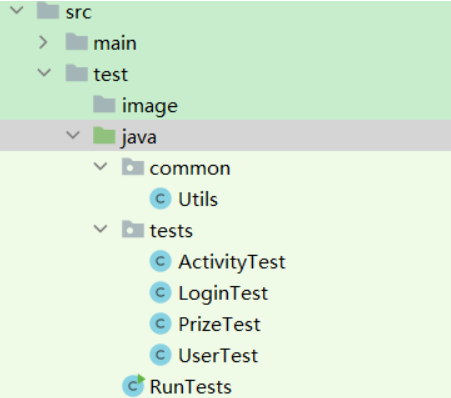Image resolution: width=451 pixels, height=398 pixels.
Task: Collapse the test folder chevron
Action: (44, 73)
